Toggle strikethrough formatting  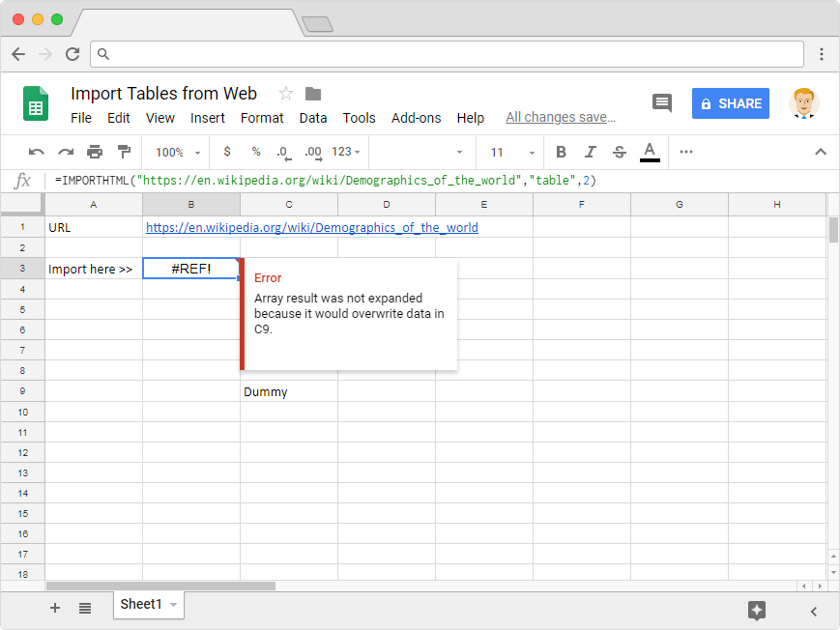coord(620,152)
